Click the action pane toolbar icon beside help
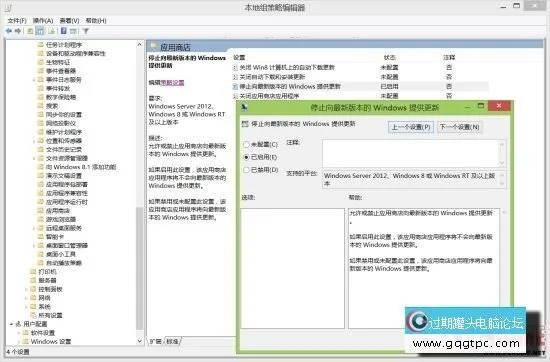The image size is (550, 362). (x=73, y=31)
